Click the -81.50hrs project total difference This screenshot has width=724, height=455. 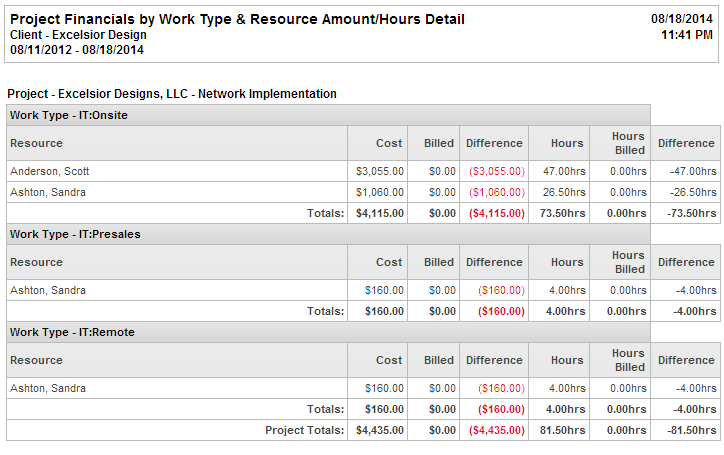pyautogui.click(x=687, y=430)
